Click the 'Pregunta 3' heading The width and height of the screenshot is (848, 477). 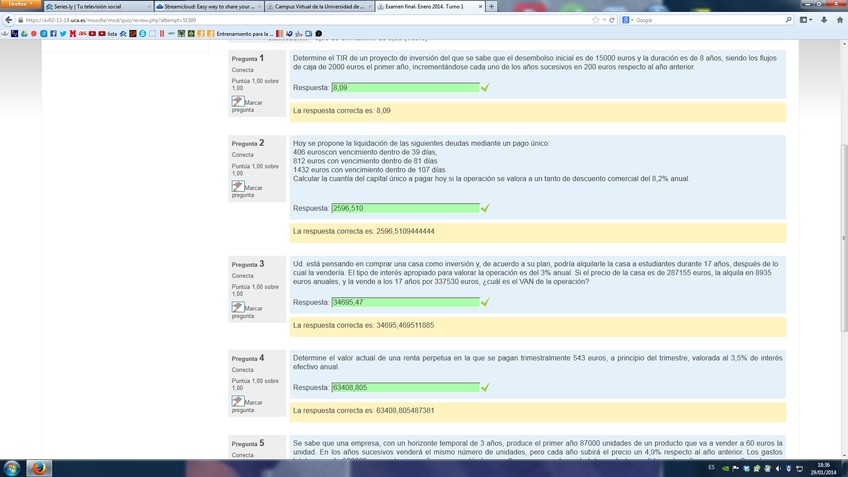click(248, 264)
